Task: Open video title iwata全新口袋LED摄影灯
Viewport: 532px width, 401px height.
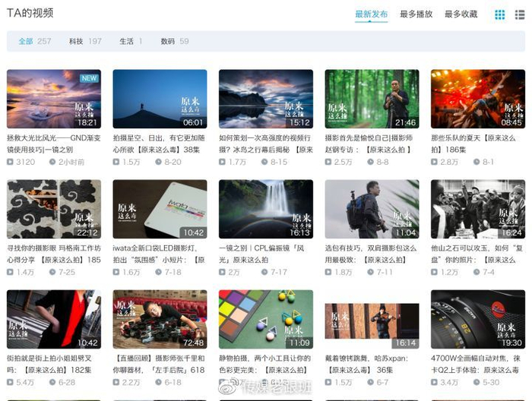Action: [x=160, y=248]
